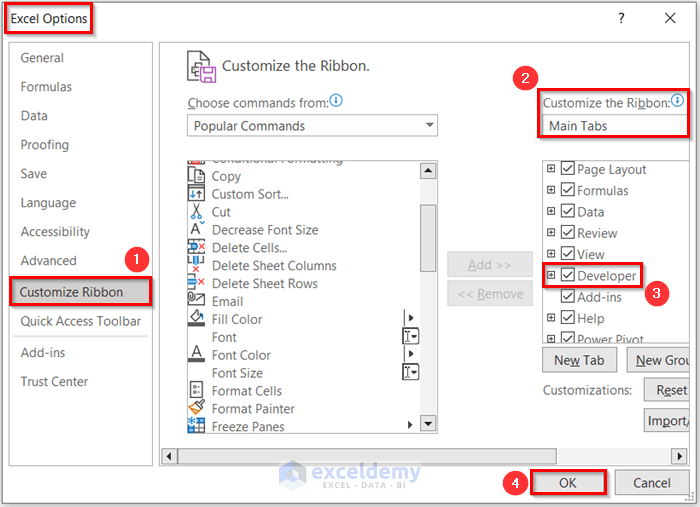Toggle the Add-ins tab checkbox
Screen dimensions: 700x507
[x=568, y=296]
